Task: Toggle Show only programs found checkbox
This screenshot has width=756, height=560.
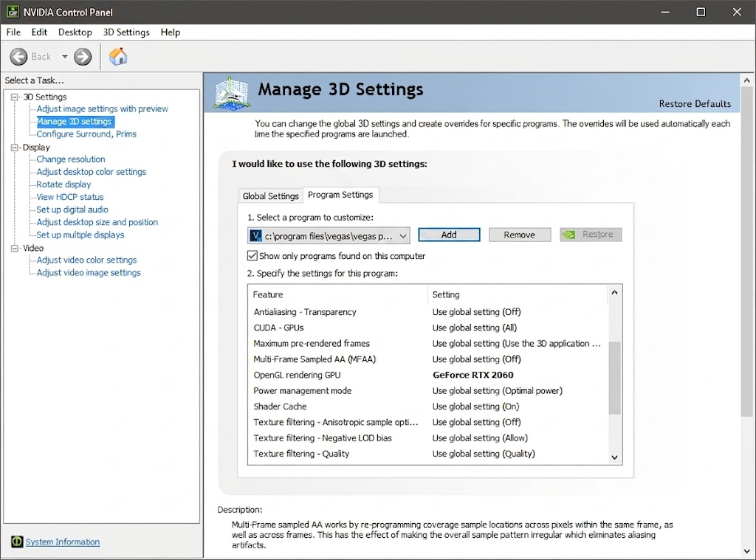Action: [x=252, y=255]
